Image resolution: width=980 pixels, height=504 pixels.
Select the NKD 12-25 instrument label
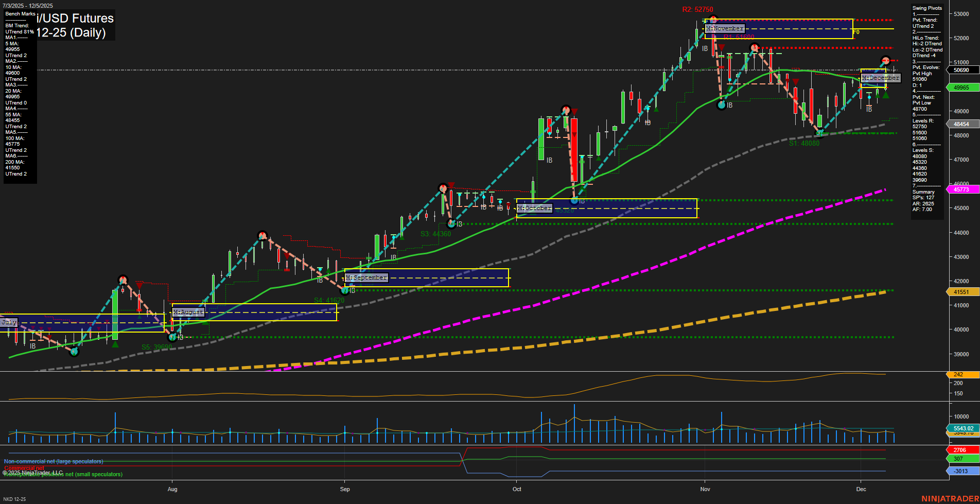point(15,499)
